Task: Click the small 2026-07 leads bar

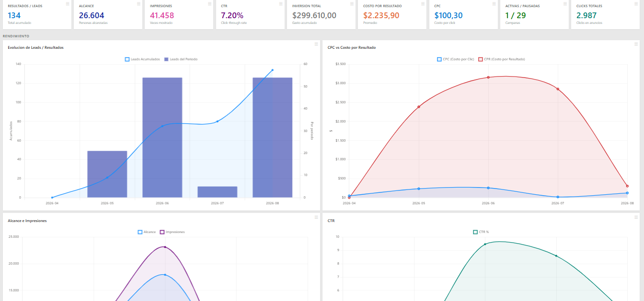Action: [x=218, y=192]
